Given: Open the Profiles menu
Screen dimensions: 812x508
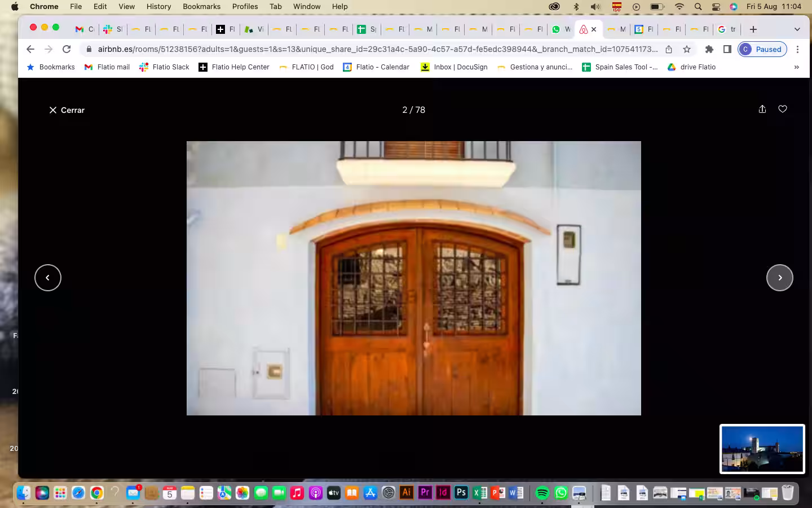Looking at the screenshot, I should (245, 6).
